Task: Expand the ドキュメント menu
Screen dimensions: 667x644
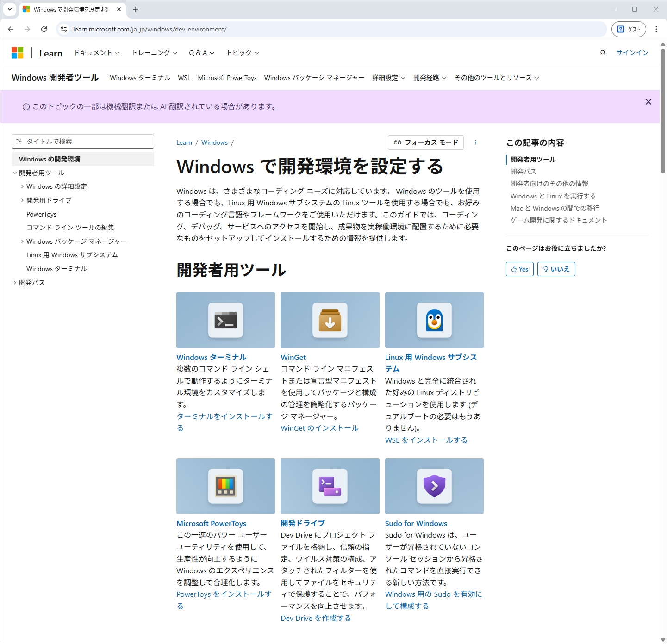Action: point(97,53)
